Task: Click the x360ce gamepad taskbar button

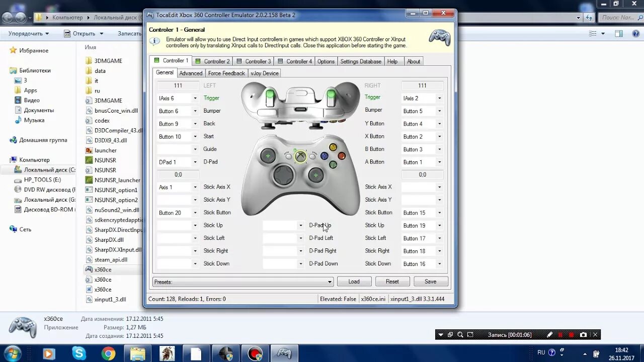Action: (284, 353)
